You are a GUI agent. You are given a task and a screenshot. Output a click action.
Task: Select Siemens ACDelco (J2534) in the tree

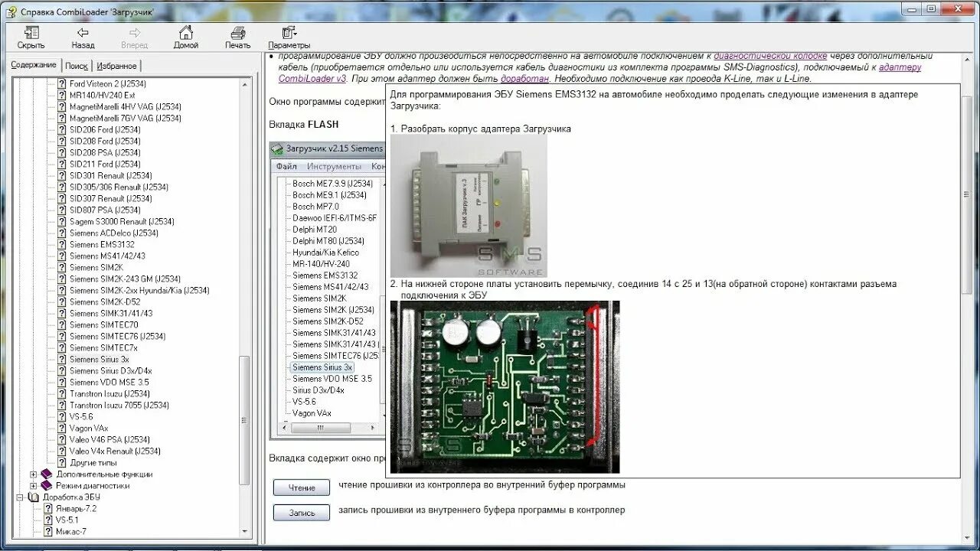(x=114, y=233)
